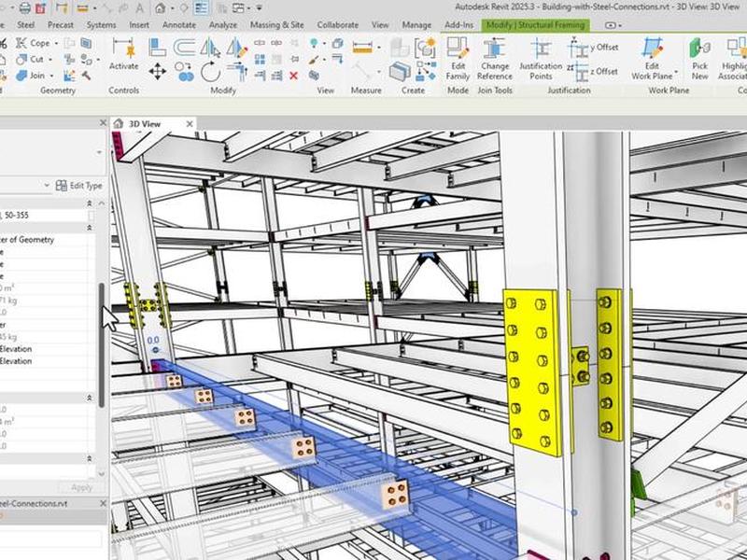
Task: Open the Measure tool dropdown arrow
Action: pos(379,48)
